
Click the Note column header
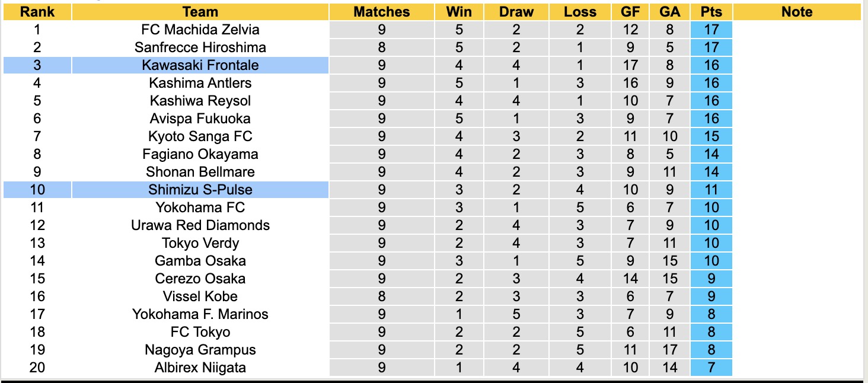(797, 12)
